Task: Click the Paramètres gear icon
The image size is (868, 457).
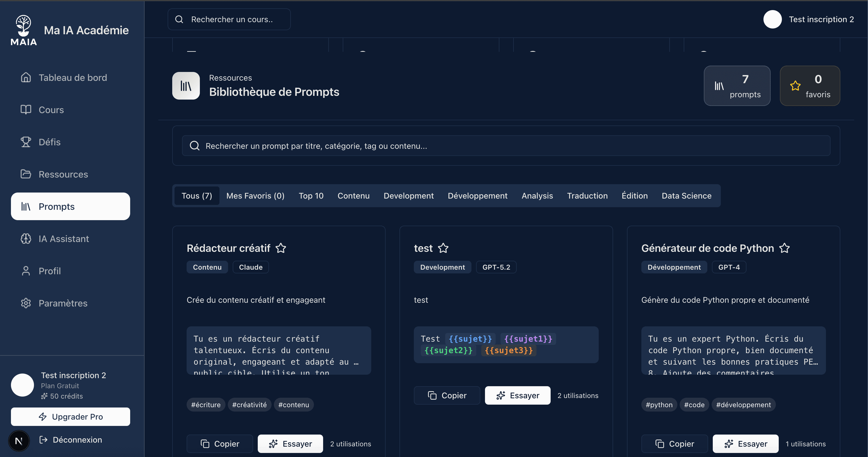Action: (x=26, y=303)
